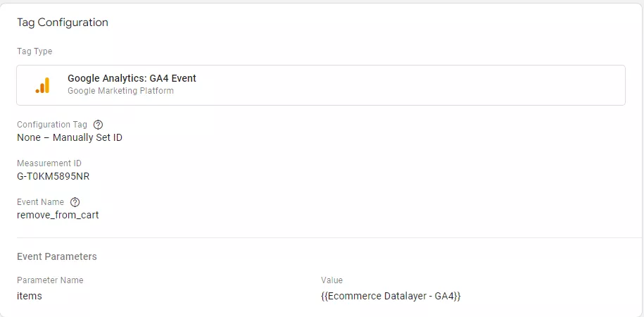Click the Parameter Name column header
Image resolution: width=644 pixels, height=317 pixels.
coord(50,280)
